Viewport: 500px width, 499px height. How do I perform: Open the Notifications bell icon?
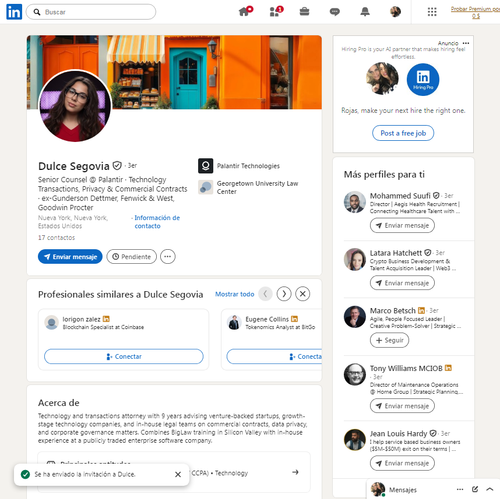(x=365, y=12)
